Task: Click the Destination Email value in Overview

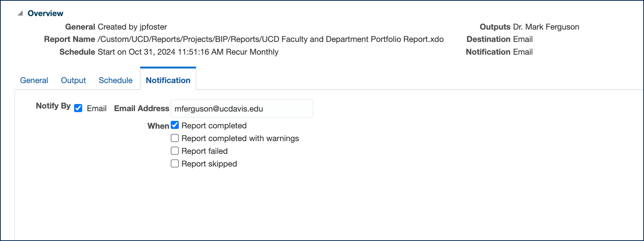Action: (523, 39)
